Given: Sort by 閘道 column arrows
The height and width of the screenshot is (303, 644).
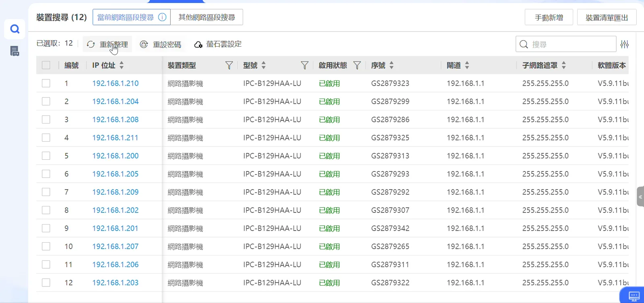Looking at the screenshot, I should [x=467, y=65].
